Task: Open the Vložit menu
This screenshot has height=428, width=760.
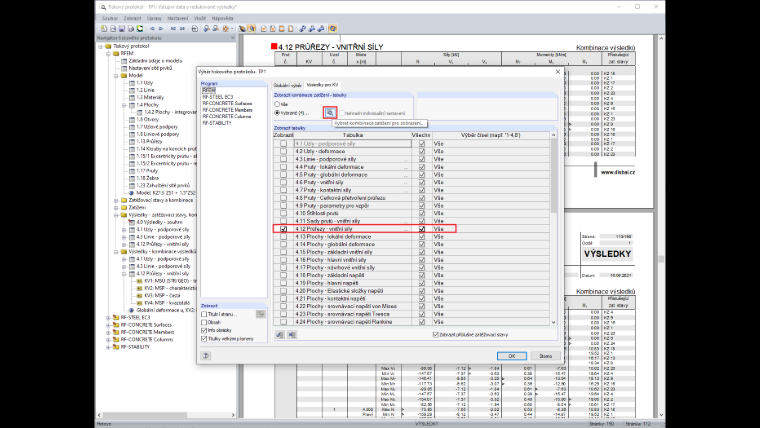Action: [x=200, y=18]
